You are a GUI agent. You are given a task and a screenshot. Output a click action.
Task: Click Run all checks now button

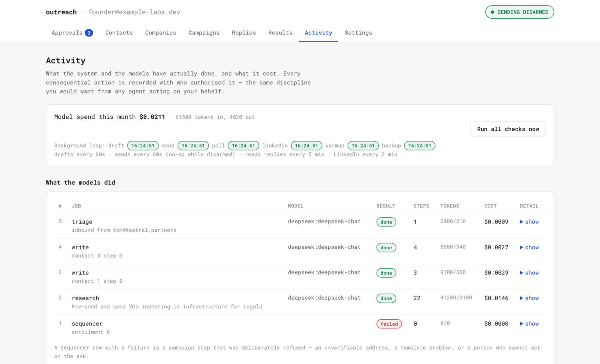(x=508, y=129)
